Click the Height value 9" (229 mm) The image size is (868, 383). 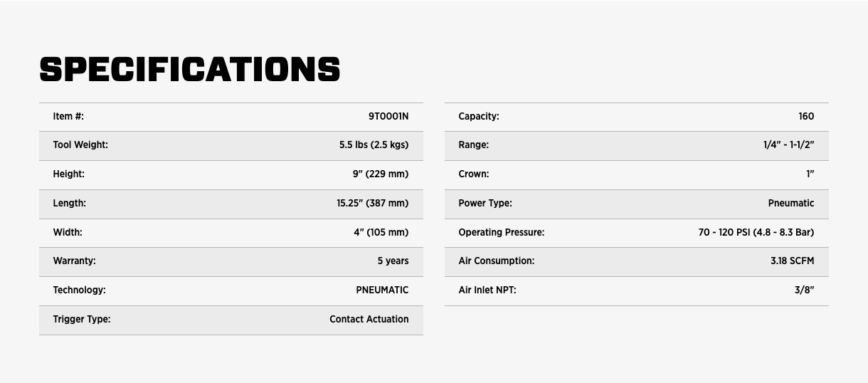click(381, 174)
